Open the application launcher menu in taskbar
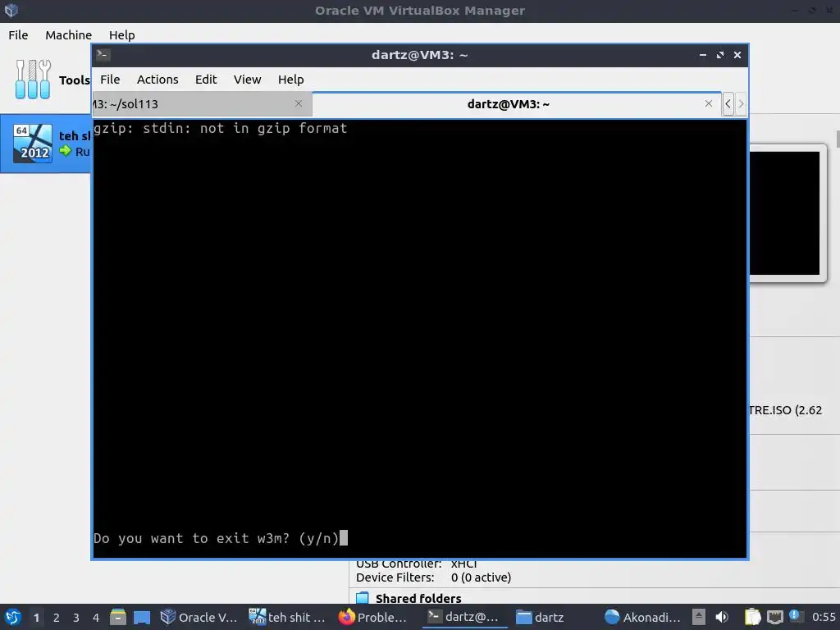The height and width of the screenshot is (630, 840). [12, 617]
